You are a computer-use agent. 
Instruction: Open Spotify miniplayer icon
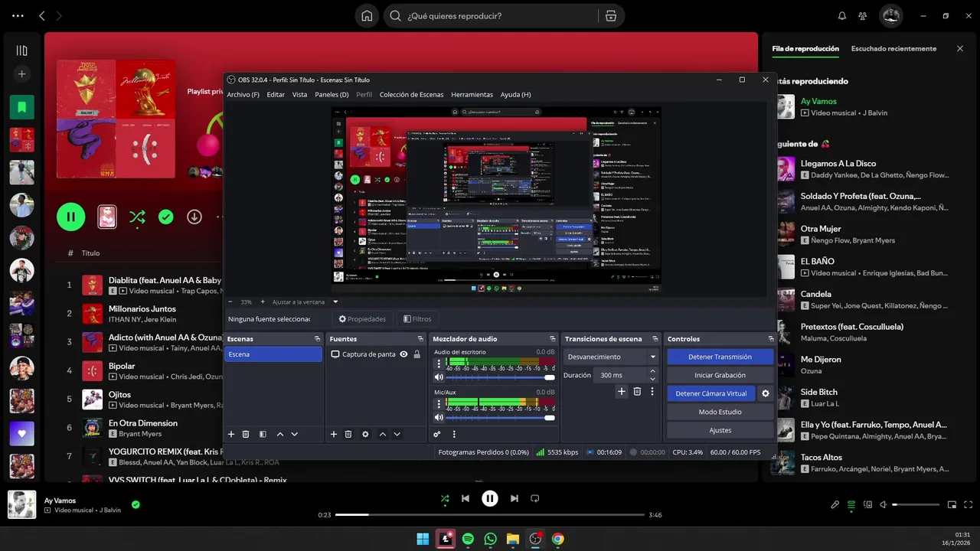click(x=952, y=504)
